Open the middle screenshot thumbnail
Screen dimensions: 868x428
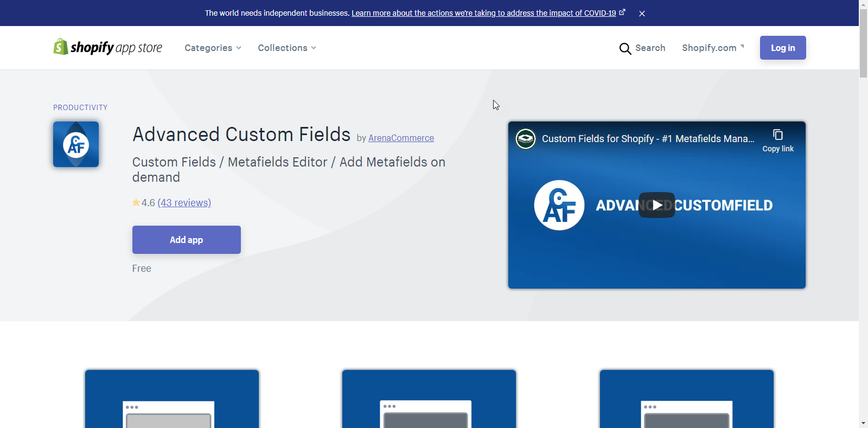(429, 399)
